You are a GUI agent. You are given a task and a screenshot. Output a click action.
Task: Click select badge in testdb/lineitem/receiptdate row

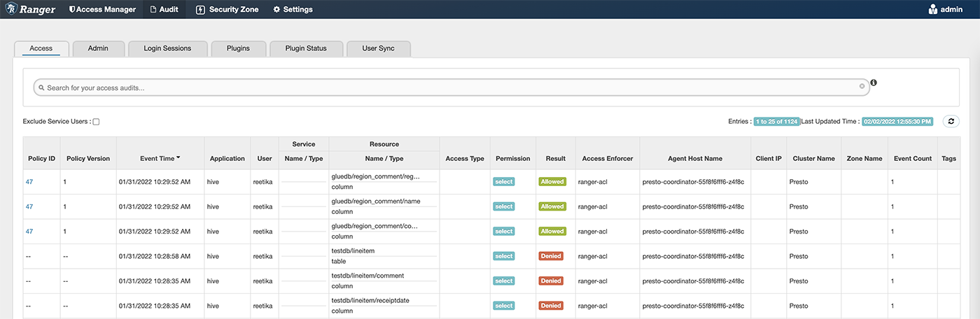click(504, 306)
